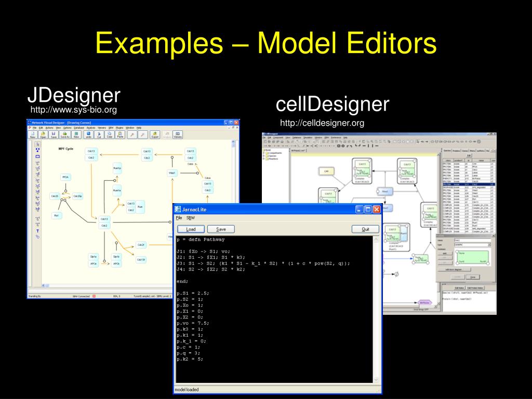Image resolution: width=532 pixels, height=399 pixels.
Task: Select the Wee1 node on JDesigner canvas
Action: (x=172, y=173)
